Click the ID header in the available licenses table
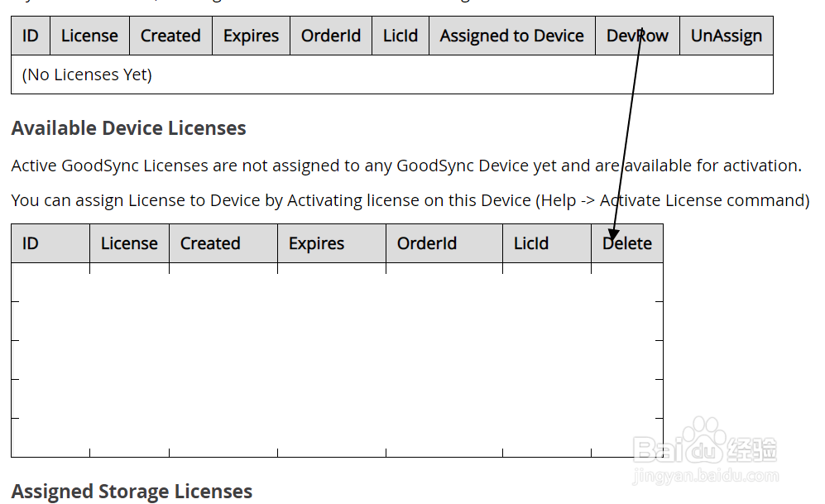Viewport: 825px width, 504px height. click(x=50, y=243)
